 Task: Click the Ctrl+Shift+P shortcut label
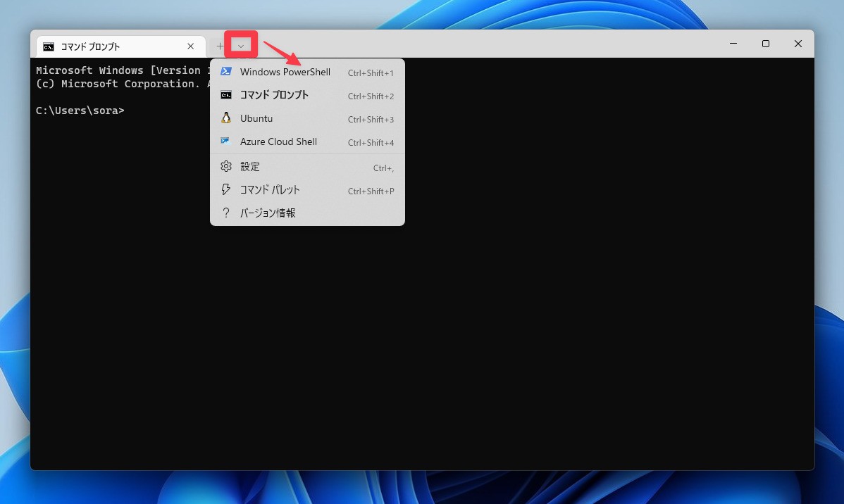pos(371,191)
